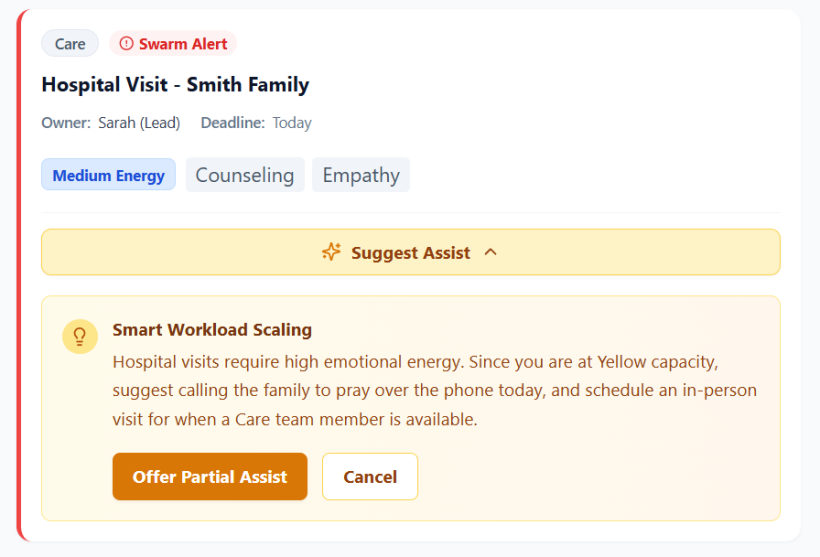Screen dimensions: 820x557
Task: Click the Today deadline value
Action: click(x=292, y=123)
